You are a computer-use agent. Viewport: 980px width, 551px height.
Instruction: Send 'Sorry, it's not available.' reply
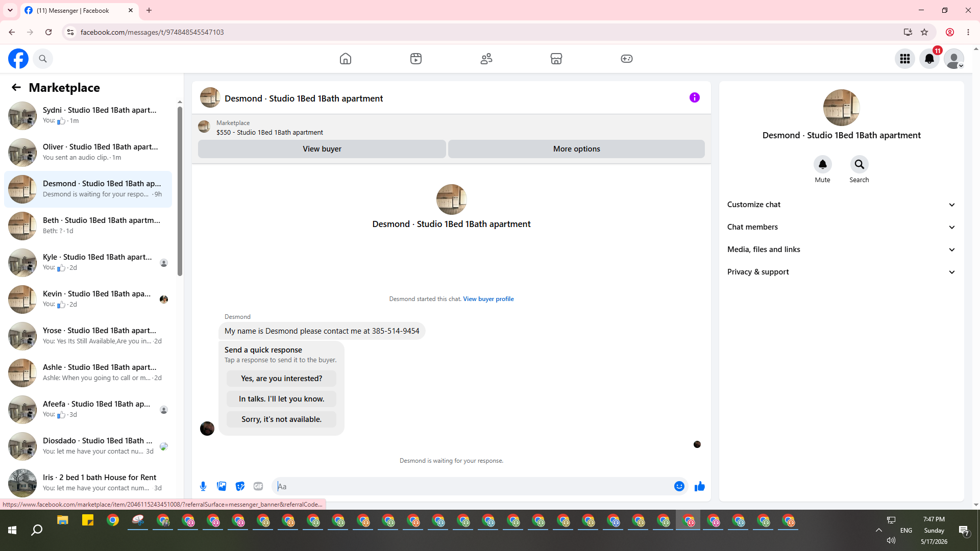click(282, 419)
